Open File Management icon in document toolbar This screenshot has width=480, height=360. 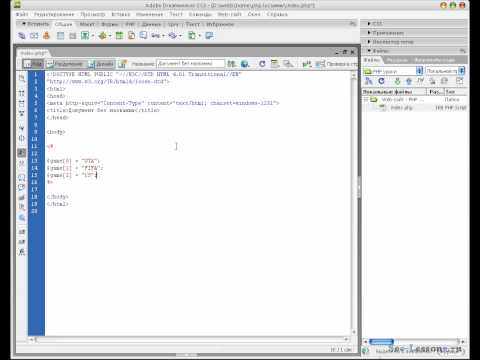click(231, 63)
